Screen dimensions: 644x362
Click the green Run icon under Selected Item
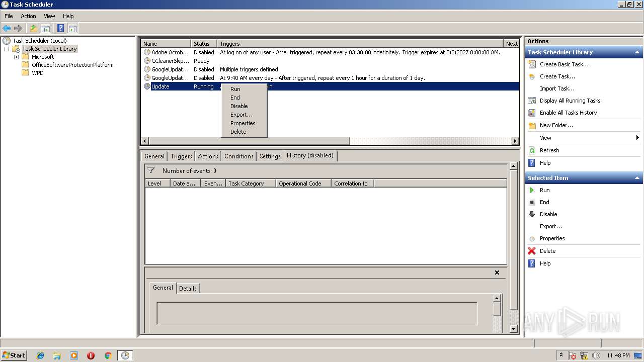coord(532,190)
